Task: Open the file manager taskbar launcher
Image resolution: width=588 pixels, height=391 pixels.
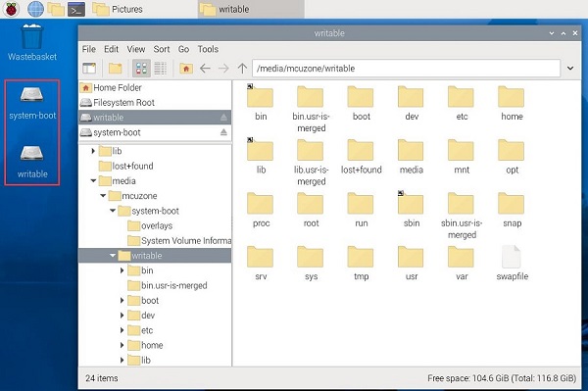Action: (x=56, y=9)
